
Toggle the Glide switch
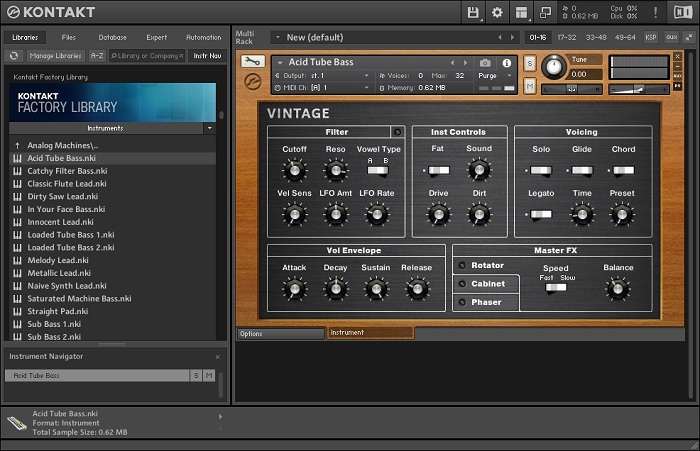[582, 171]
